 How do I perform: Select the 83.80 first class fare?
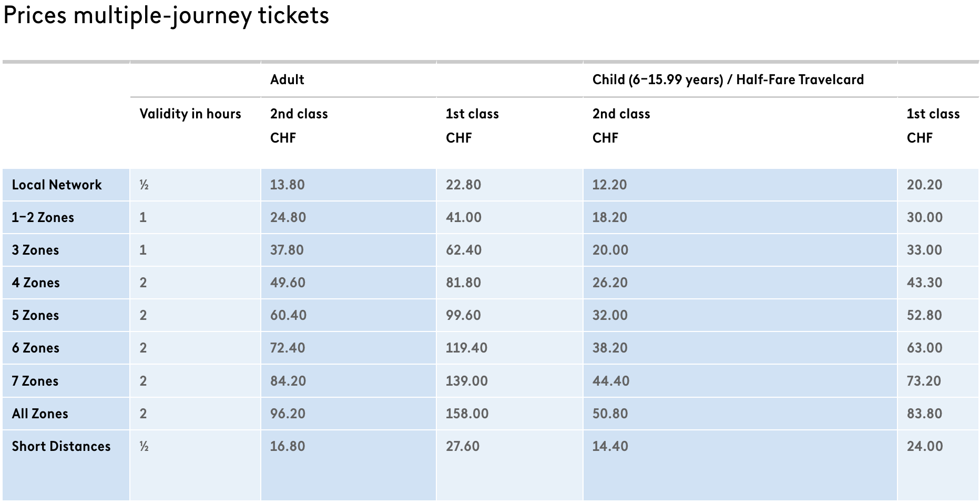(924, 414)
